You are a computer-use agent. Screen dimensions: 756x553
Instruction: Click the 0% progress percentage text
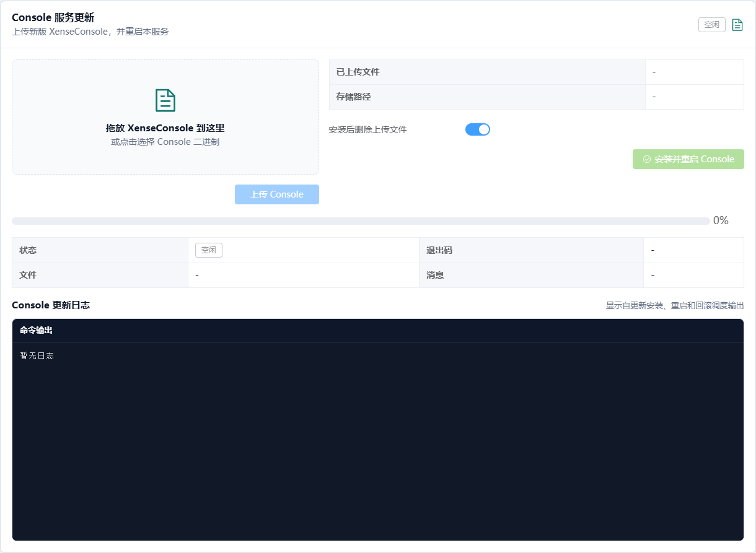coord(721,220)
